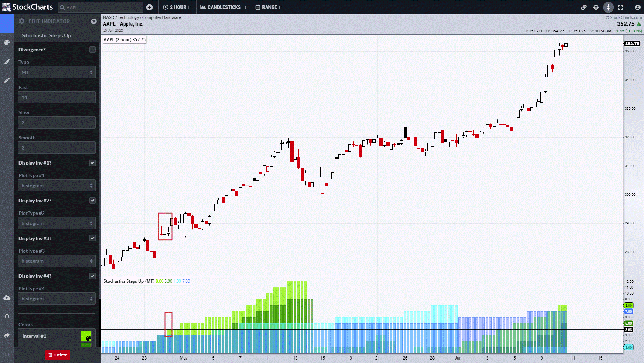This screenshot has width=644, height=363.
Task: Click the Interval #1 green color swatch
Action: 86,336
